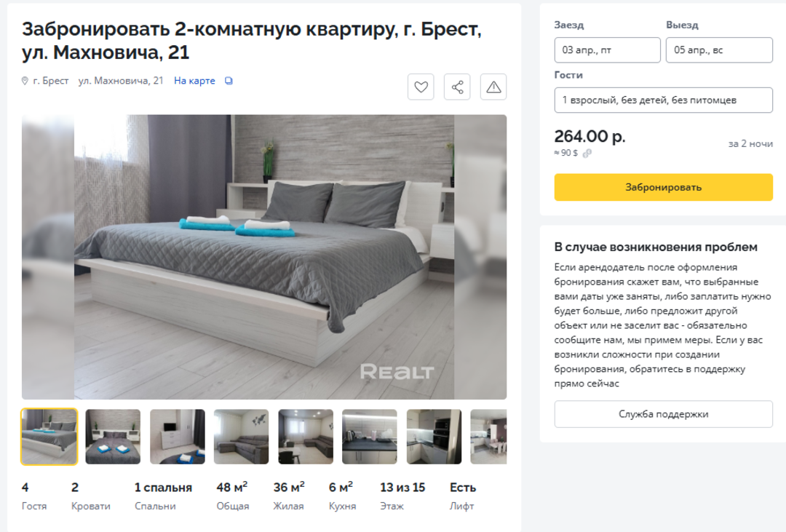The width and height of the screenshot is (786, 532).
Task: Click the Служба поддержки button
Action: [x=663, y=413]
